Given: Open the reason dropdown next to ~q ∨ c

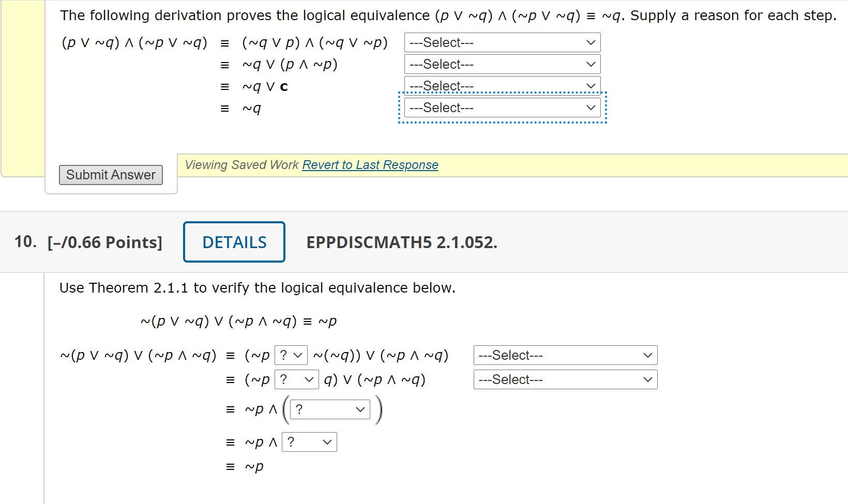Looking at the screenshot, I should point(501,85).
